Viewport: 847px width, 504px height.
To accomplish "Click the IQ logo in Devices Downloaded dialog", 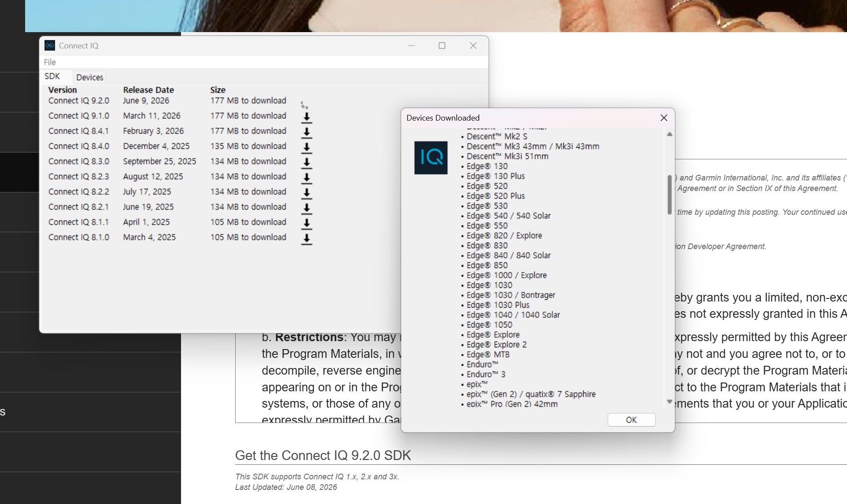I will [431, 158].
